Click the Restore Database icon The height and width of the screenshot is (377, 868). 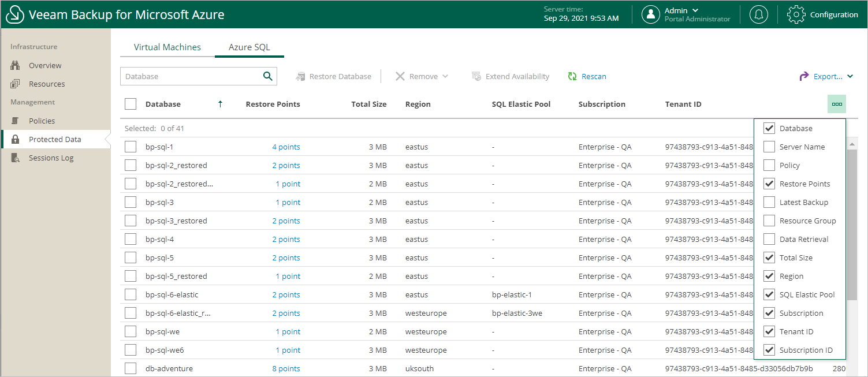pyautogui.click(x=300, y=76)
